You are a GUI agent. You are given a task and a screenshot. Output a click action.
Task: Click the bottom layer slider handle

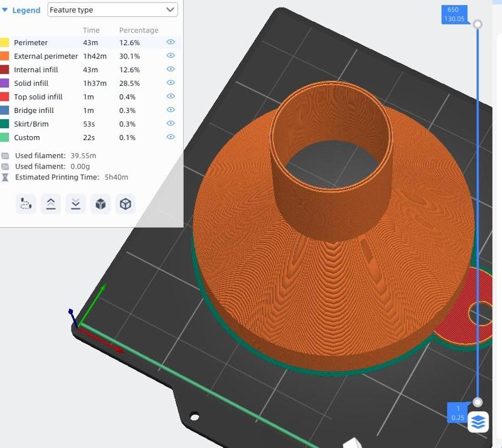pos(478,402)
